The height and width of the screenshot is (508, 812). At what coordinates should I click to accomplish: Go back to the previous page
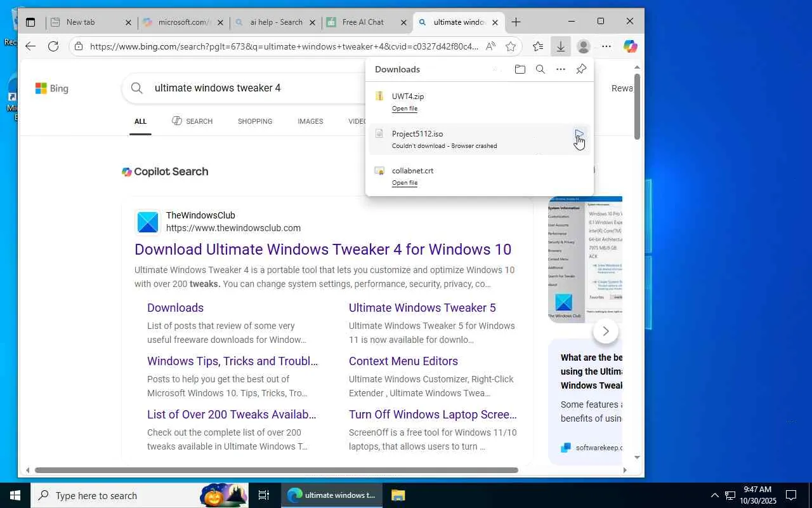[30, 46]
